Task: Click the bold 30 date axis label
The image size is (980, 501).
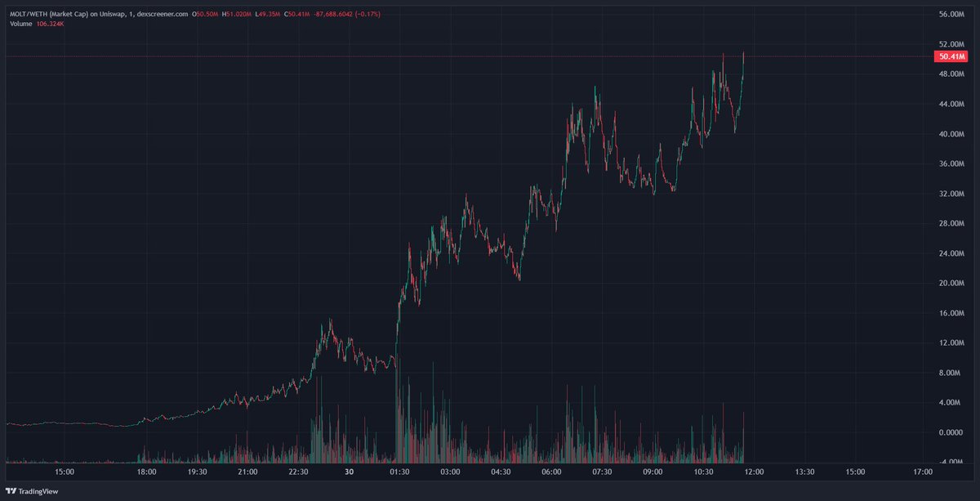Action: 349,472
